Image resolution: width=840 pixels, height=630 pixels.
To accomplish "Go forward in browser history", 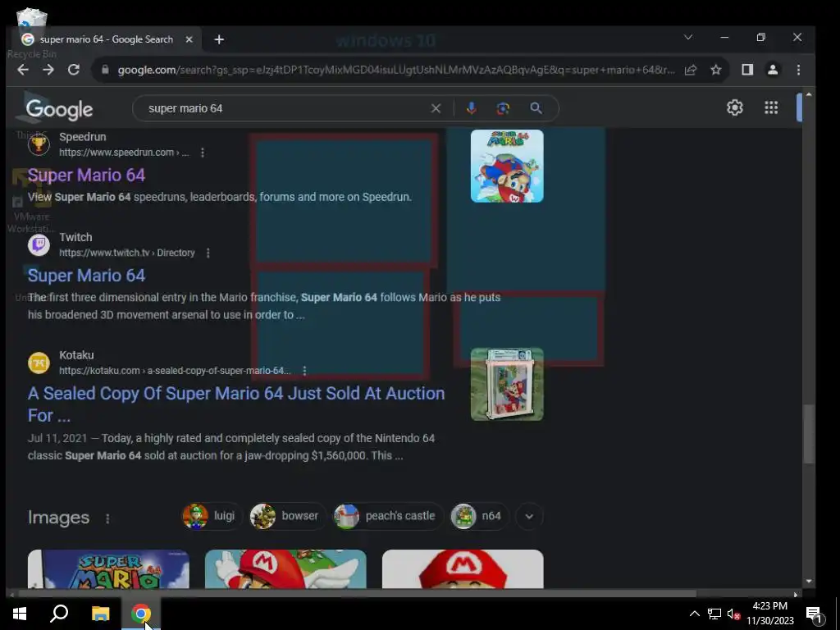I will pos(48,70).
